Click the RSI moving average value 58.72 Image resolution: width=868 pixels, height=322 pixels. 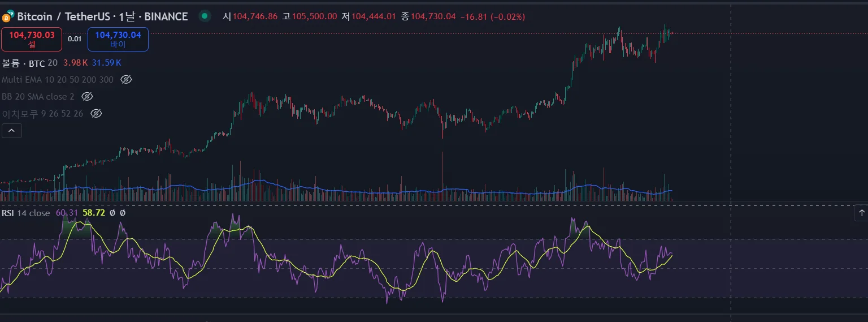tap(94, 213)
